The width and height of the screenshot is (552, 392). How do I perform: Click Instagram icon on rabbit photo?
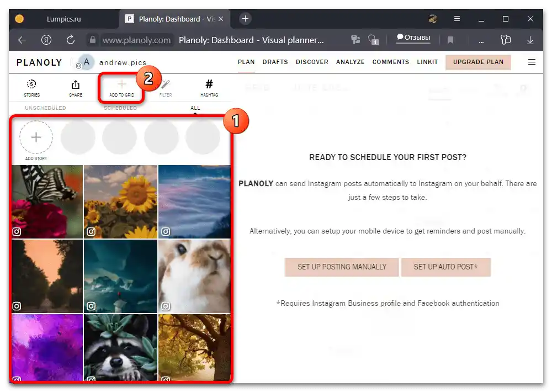click(166, 306)
